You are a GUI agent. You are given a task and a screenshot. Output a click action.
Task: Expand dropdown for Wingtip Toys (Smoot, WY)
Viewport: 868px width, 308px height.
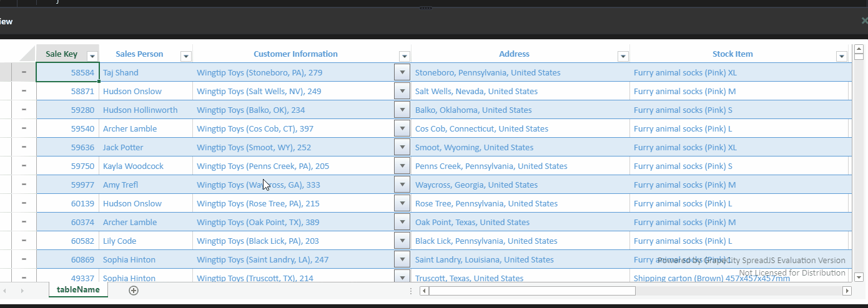coord(403,147)
